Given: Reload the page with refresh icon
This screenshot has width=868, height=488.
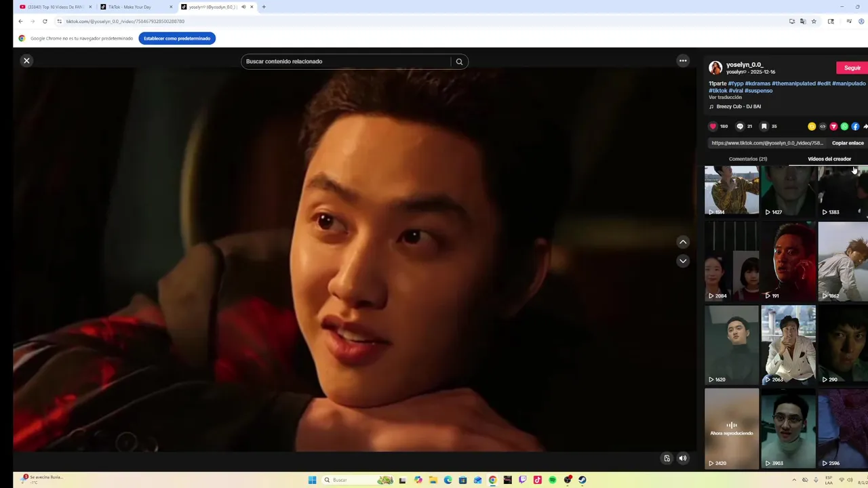Looking at the screenshot, I should click(x=45, y=21).
